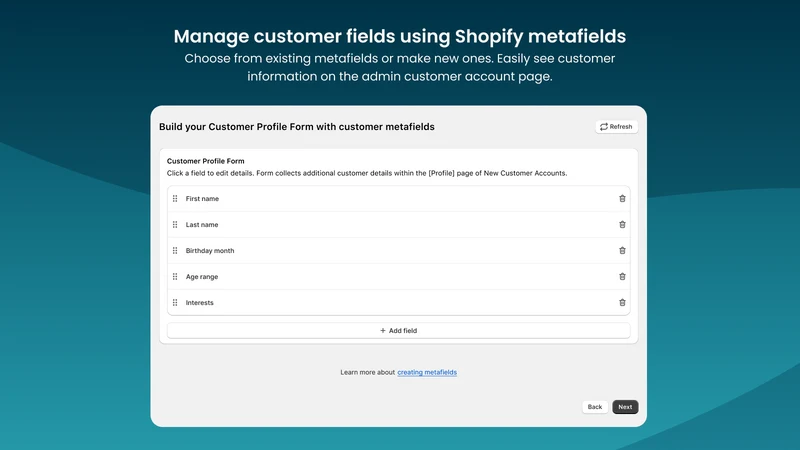The height and width of the screenshot is (450, 800).
Task: Open the Birthday month field details
Action: point(398,251)
